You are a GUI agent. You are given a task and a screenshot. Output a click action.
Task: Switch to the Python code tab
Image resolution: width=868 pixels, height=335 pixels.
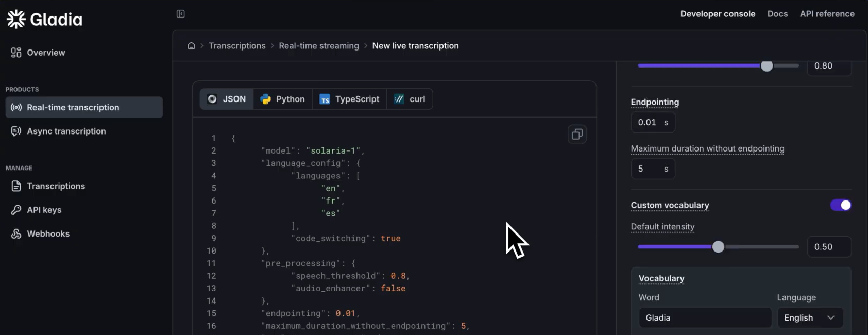tap(283, 99)
